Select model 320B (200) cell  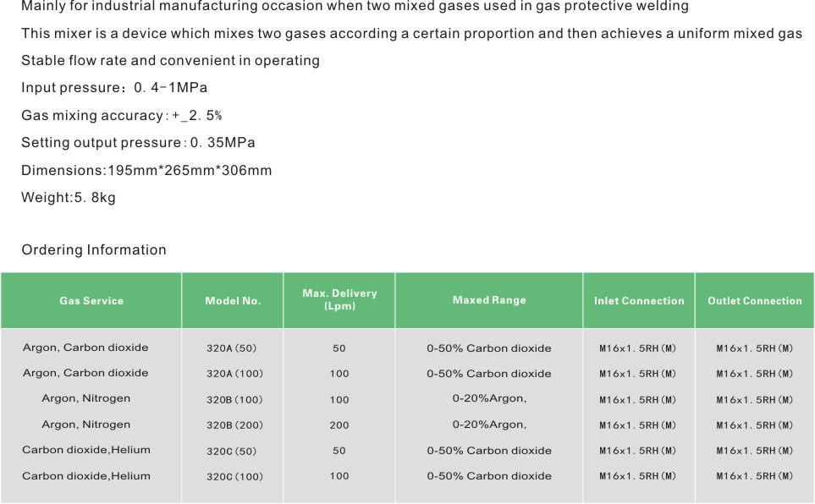pos(234,425)
